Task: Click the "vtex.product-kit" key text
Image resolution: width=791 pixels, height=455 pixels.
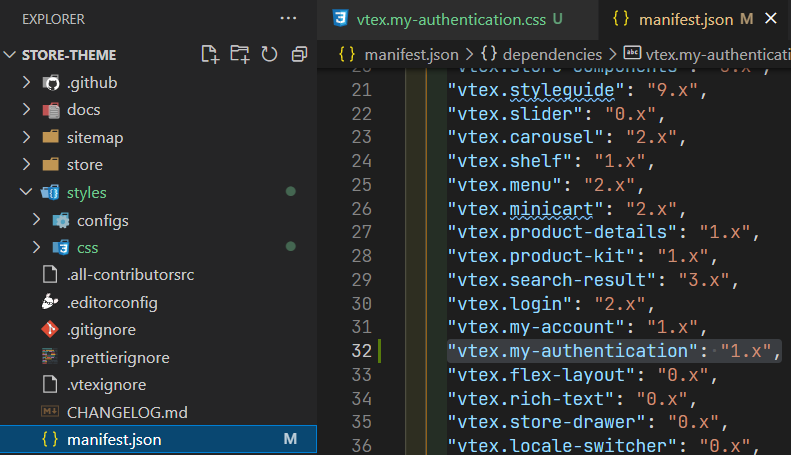Action: pos(541,256)
